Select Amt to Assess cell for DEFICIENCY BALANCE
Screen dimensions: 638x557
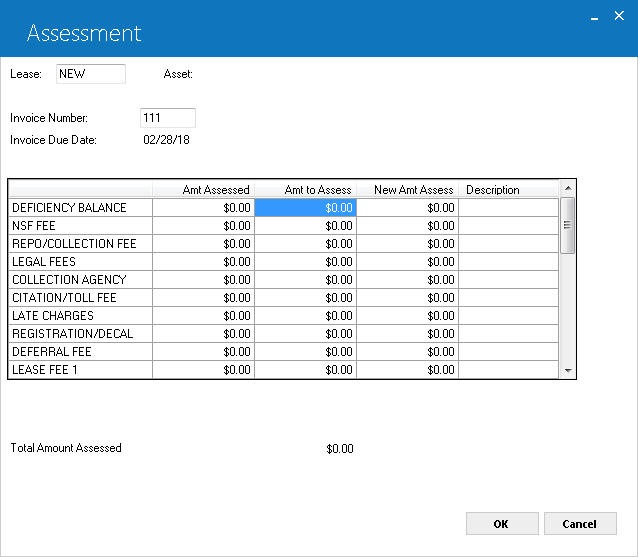(306, 208)
